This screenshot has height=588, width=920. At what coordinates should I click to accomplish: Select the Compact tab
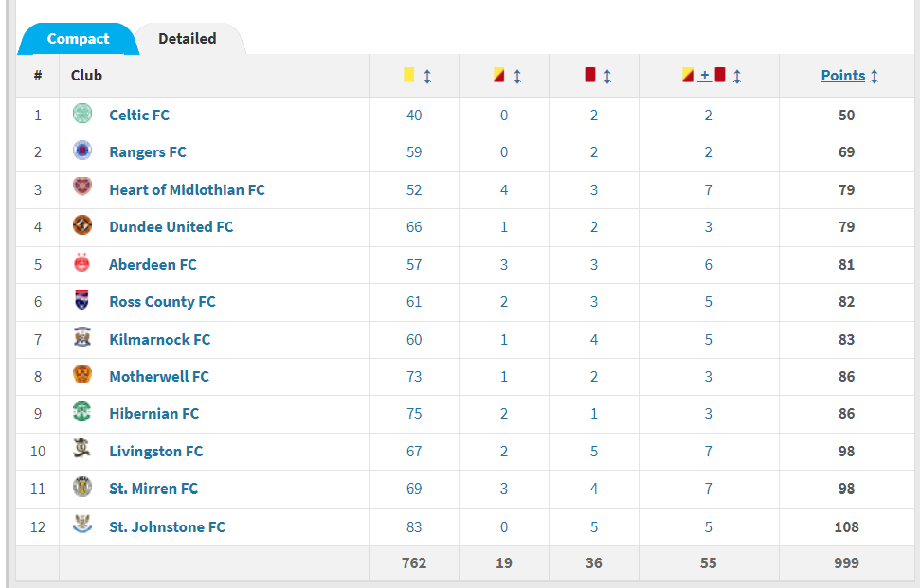coord(78,39)
